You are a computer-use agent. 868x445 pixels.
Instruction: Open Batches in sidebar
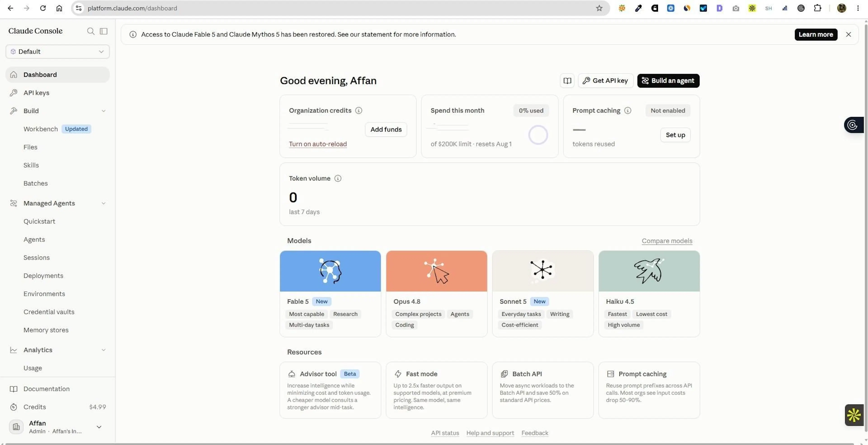click(58, 183)
